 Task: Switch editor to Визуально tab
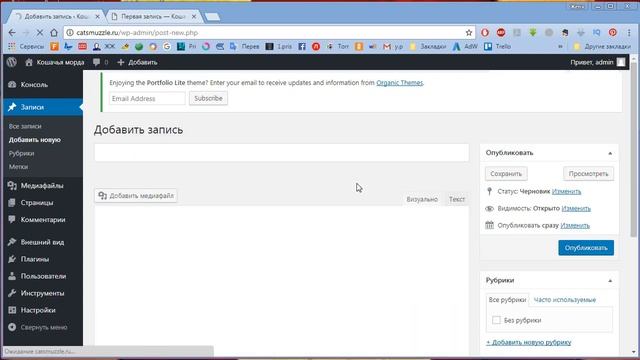point(422,199)
